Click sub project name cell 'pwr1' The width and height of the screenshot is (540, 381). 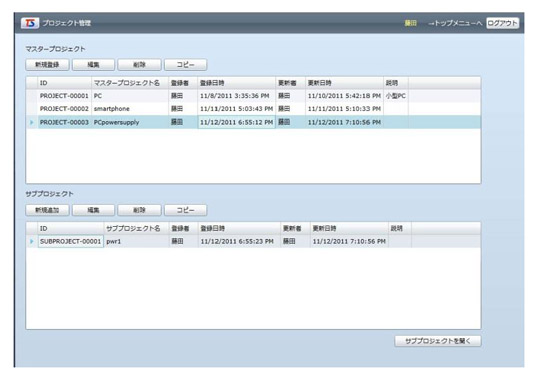click(x=136, y=241)
